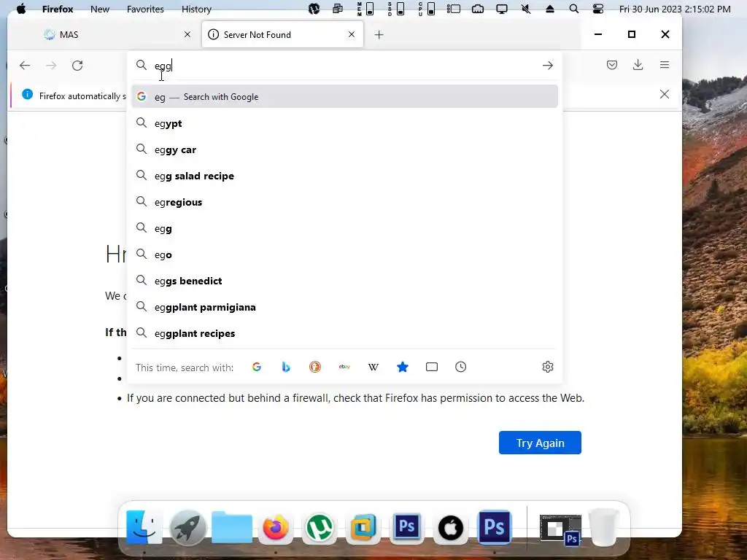Reload the current page
This screenshot has width=747, height=560.
tap(77, 65)
